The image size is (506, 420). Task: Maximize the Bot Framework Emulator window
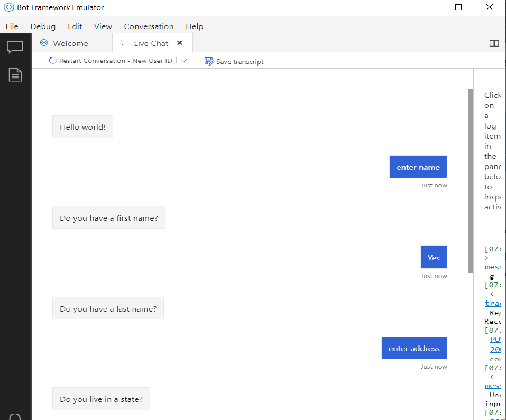(x=458, y=7)
